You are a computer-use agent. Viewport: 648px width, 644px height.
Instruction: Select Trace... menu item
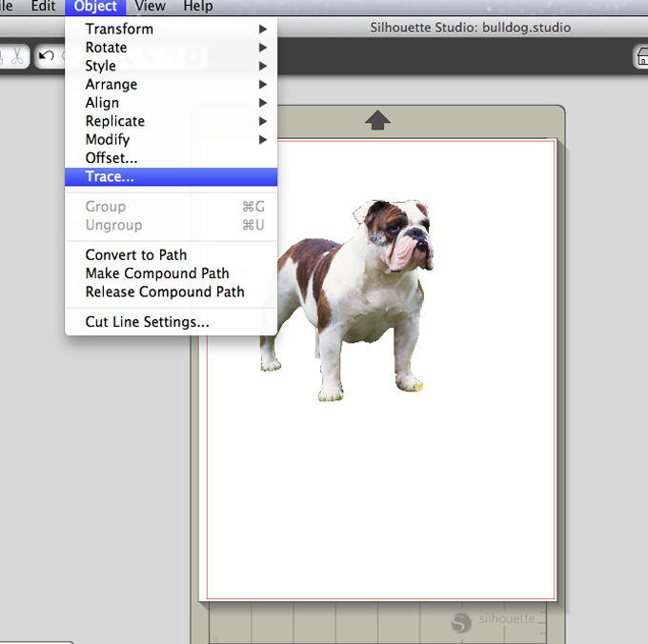[x=172, y=177]
